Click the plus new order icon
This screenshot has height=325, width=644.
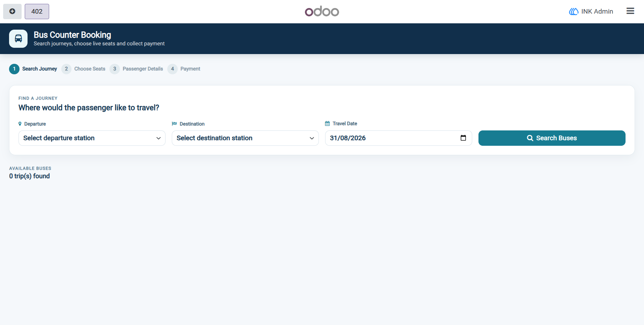click(x=12, y=12)
